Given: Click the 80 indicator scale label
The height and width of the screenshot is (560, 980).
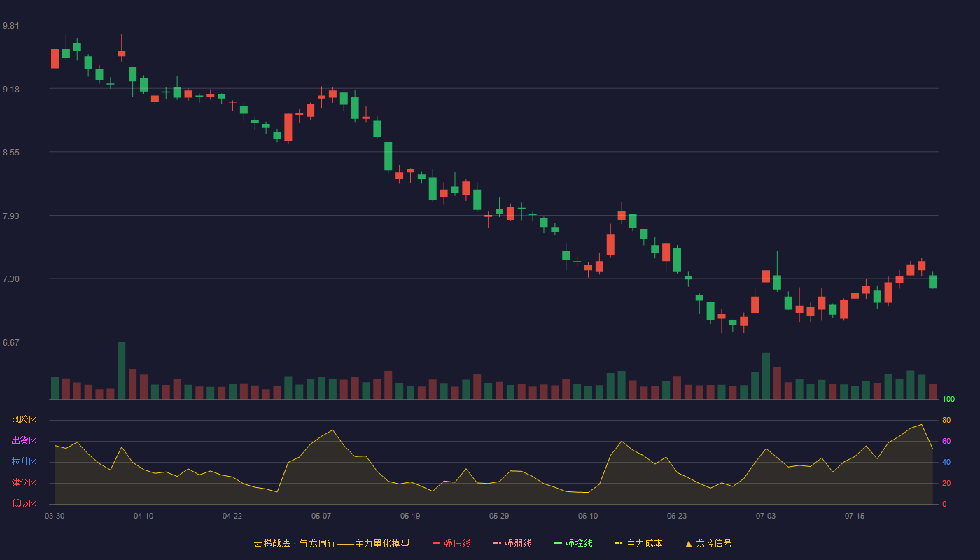Looking at the screenshot, I should 946,420.
